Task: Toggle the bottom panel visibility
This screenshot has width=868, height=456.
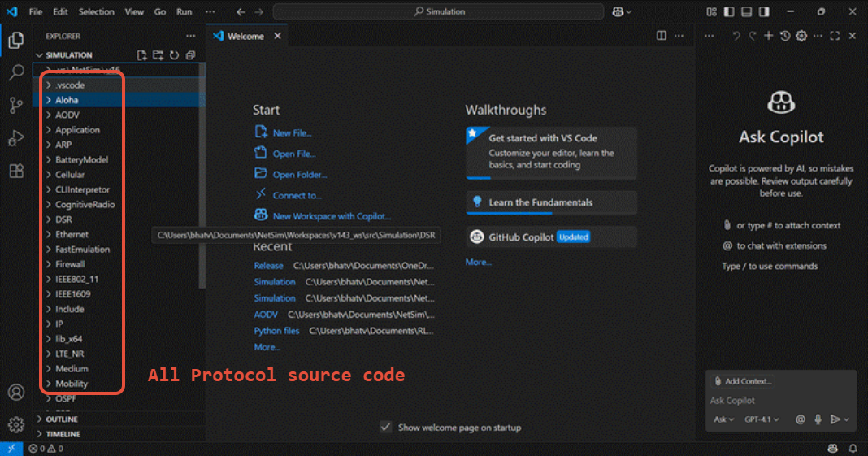Action: click(x=747, y=11)
